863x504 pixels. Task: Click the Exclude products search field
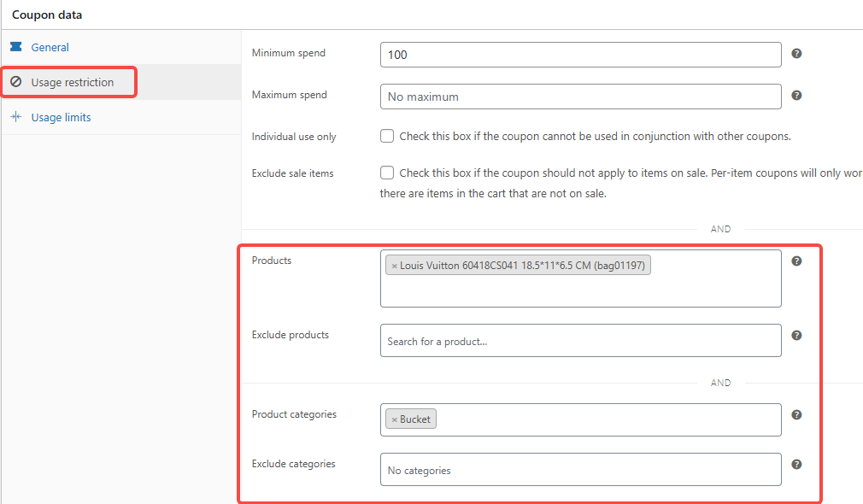pos(580,341)
